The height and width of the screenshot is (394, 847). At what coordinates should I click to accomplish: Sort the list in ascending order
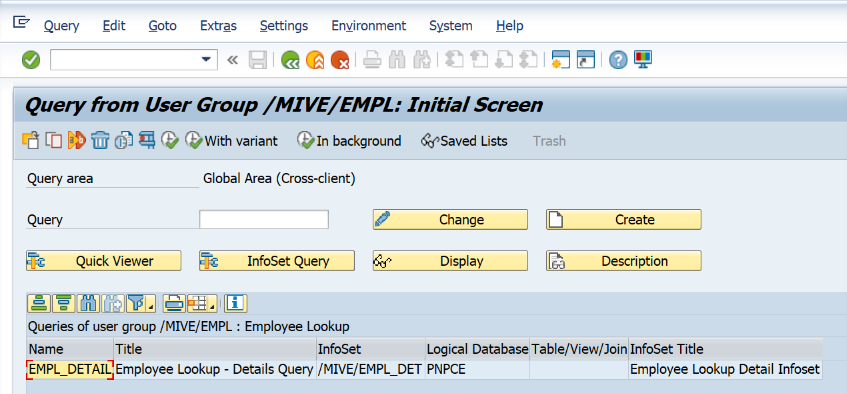[39, 303]
